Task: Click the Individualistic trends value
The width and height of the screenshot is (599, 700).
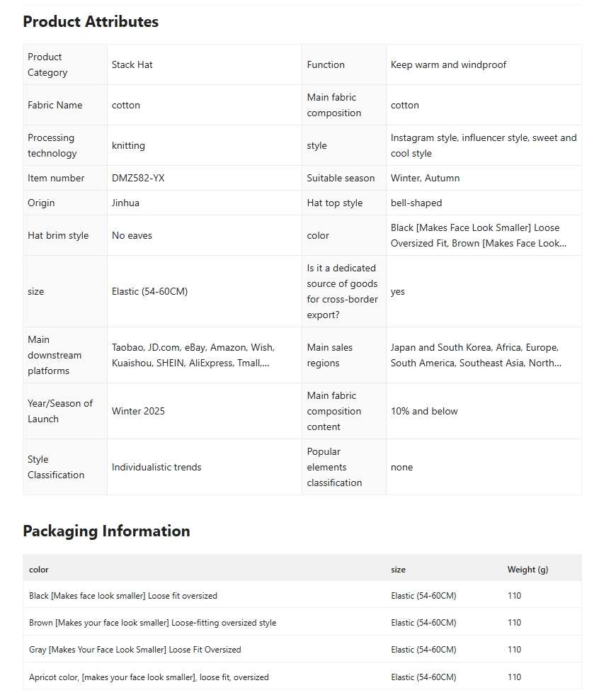Action: (156, 467)
